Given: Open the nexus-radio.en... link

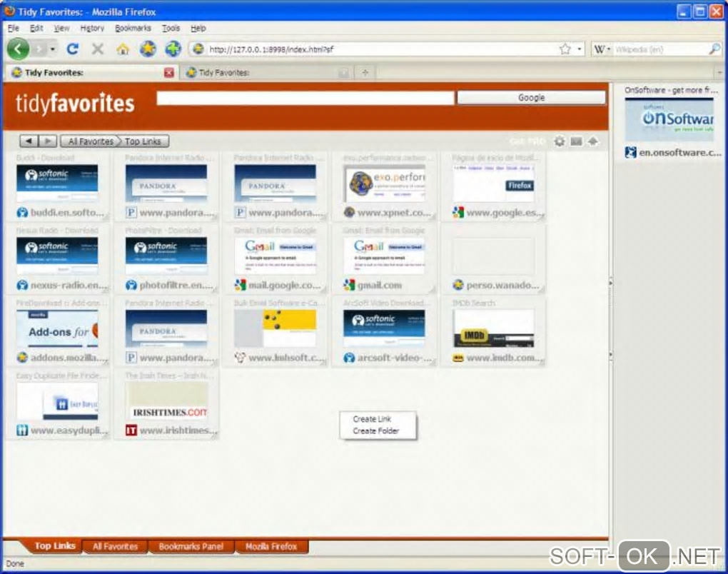Looking at the screenshot, I should click(69, 285).
